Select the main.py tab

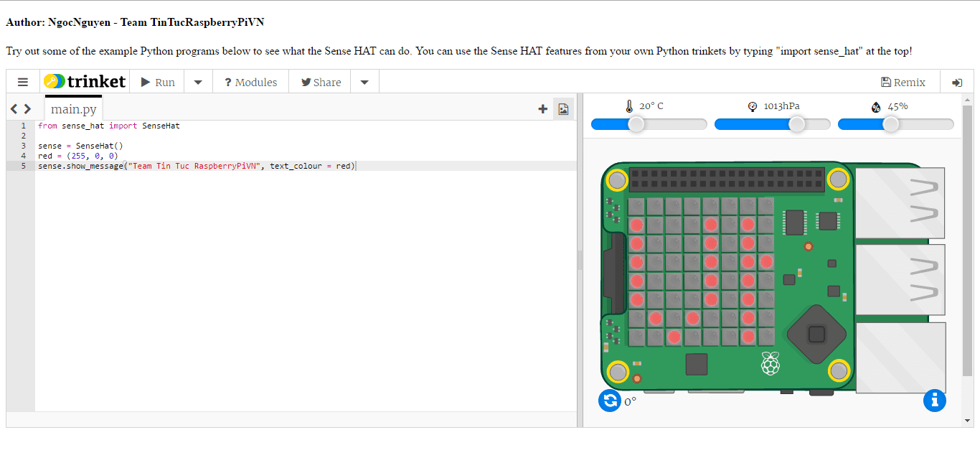click(x=73, y=109)
